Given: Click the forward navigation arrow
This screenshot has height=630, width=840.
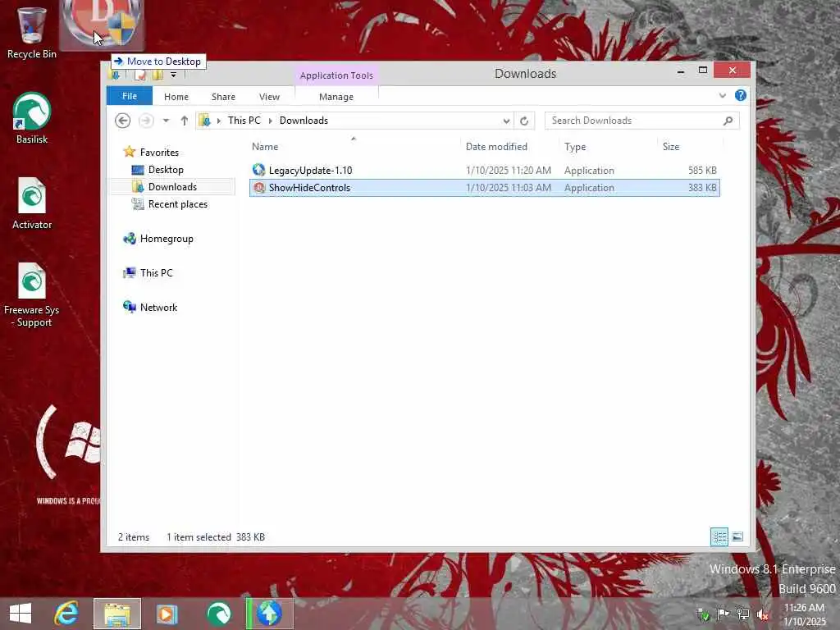Looking at the screenshot, I should (x=146, y=121).
